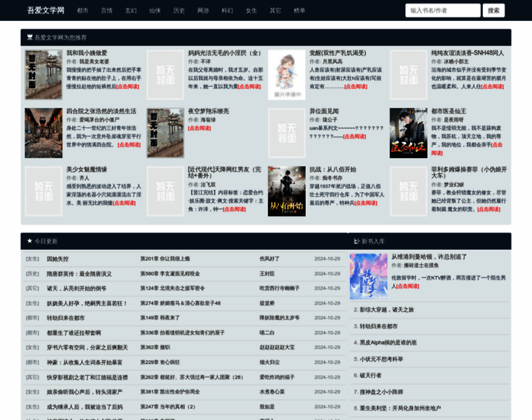Click the star icon beside 今日更新
The image size is (532, 420).
29,241
